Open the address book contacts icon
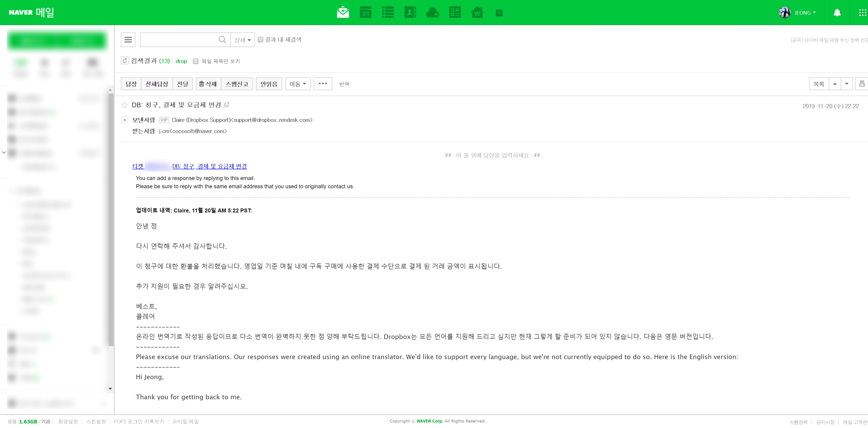Screen dimensions: 868x428 pyautogui.click(x=410, y=13)
